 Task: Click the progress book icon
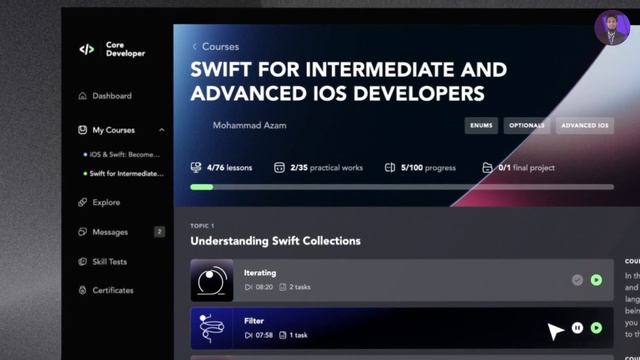[390, 167]
